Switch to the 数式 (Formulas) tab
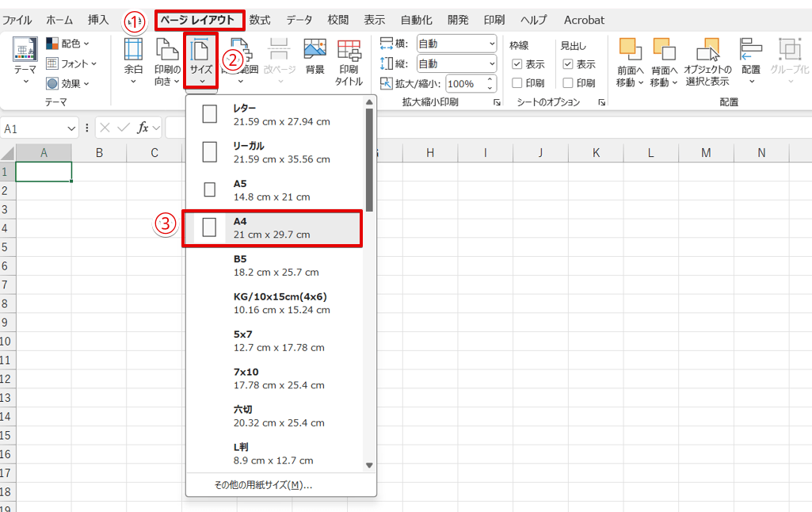The image size is (812, 512). pos(260,20)
